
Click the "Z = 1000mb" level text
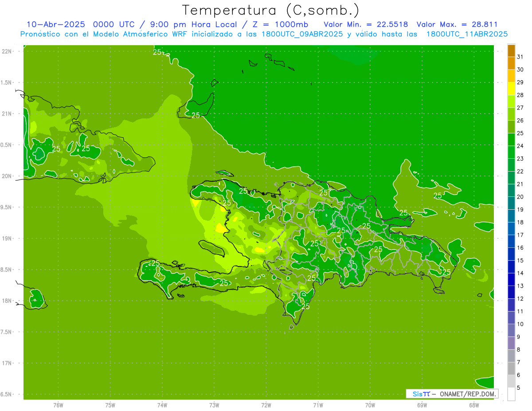click(281, 24)
